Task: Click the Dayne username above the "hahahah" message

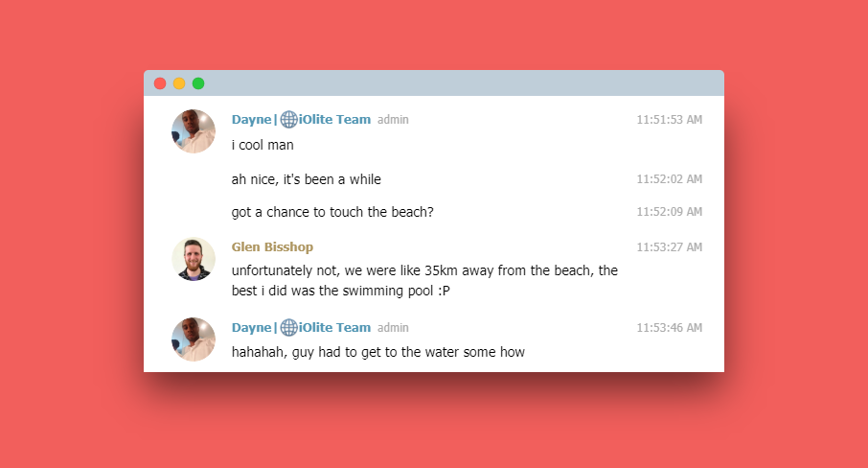Action: 253,328
